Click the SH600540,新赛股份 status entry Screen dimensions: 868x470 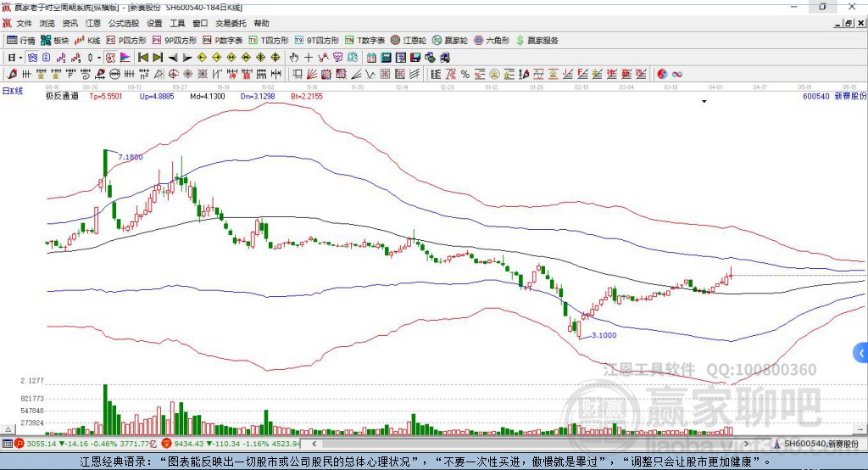click(x=816, y=444)
